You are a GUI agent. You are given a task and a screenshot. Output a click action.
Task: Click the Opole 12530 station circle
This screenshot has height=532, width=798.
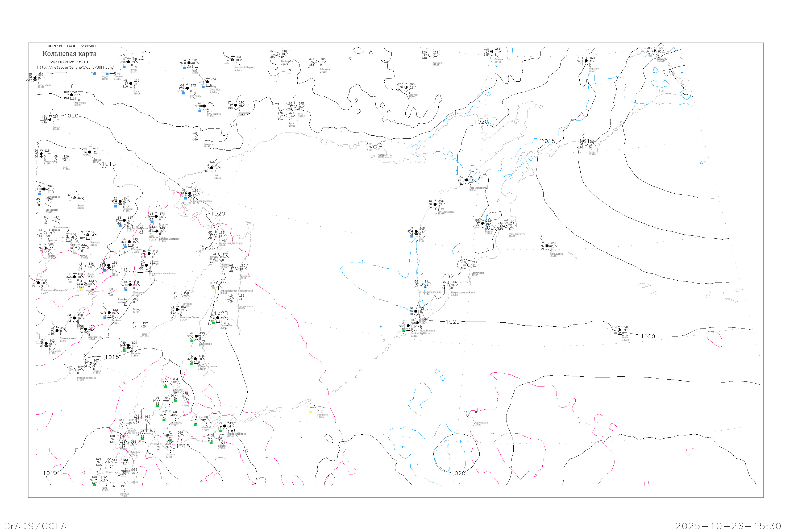(x=620, y=330)
